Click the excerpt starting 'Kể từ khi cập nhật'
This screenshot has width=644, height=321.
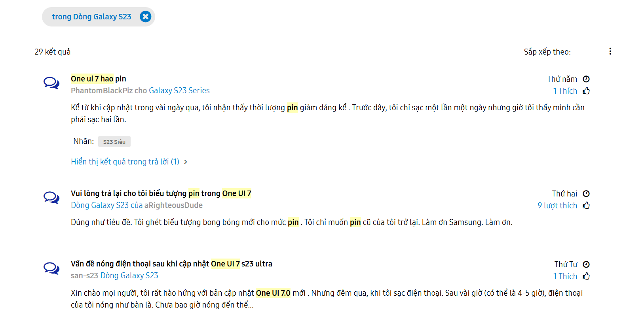pos(328,113)
